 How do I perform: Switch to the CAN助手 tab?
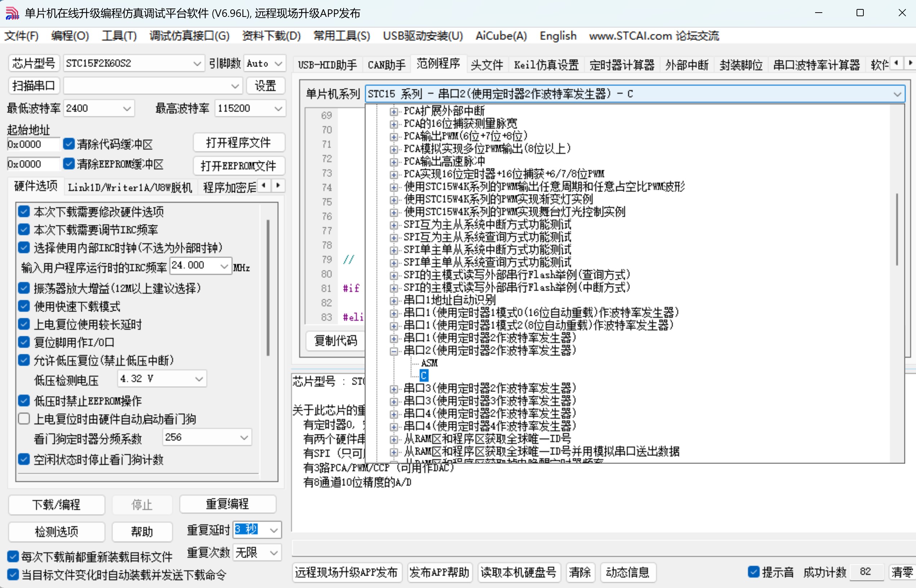pos(386,64)
